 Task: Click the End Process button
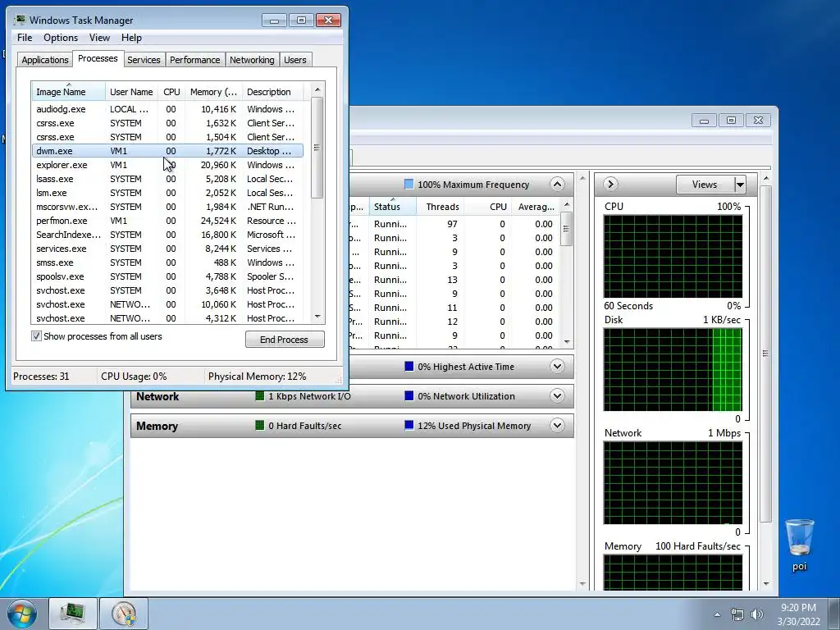(285, 339)
